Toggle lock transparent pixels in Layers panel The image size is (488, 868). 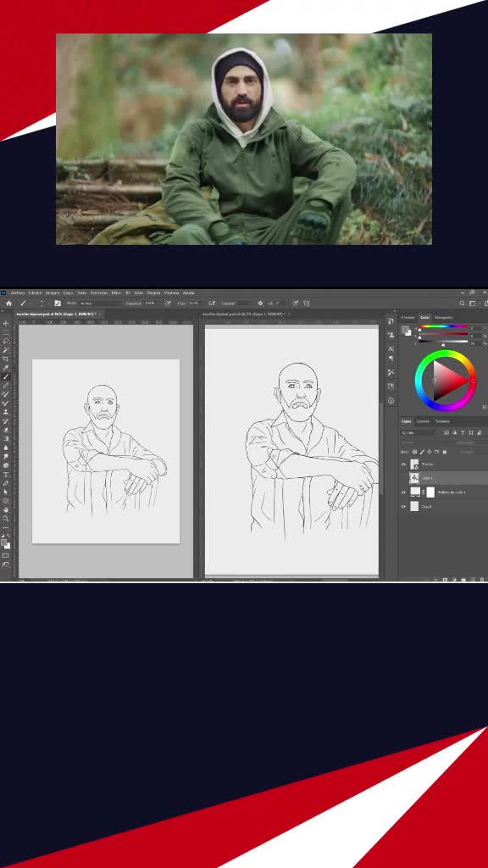(x=414, y=452)
